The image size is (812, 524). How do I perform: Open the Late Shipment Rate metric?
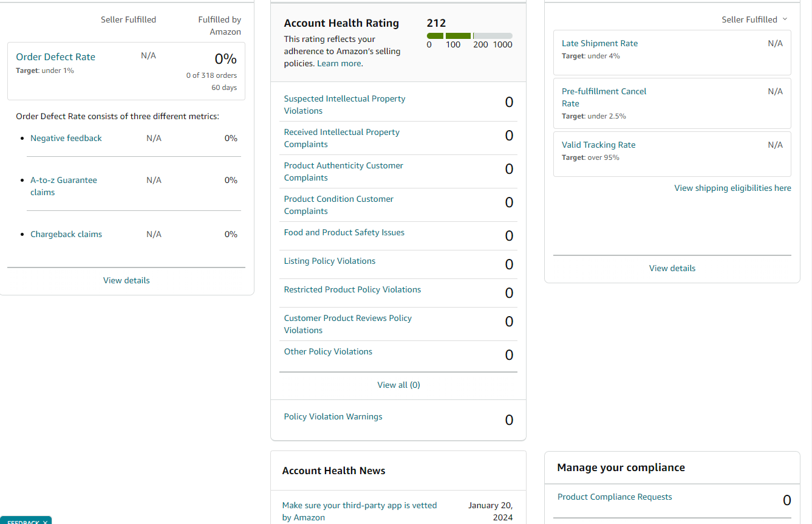(x=599, y=43)
